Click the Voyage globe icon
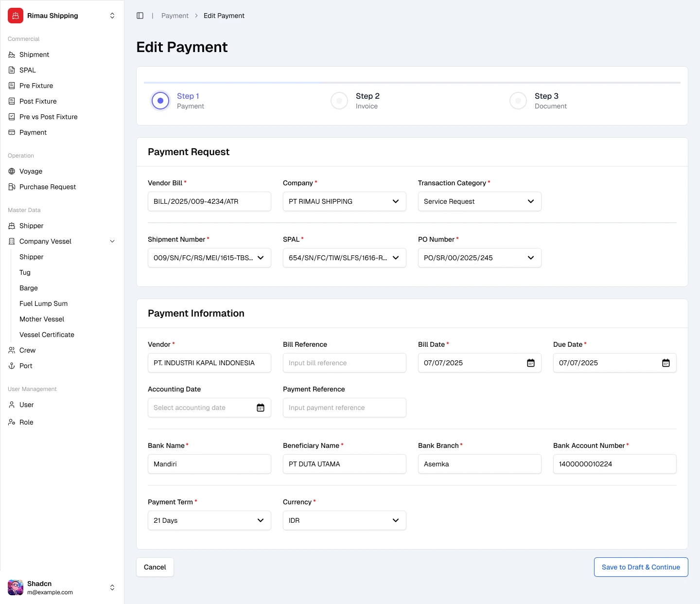 point(12,171)
